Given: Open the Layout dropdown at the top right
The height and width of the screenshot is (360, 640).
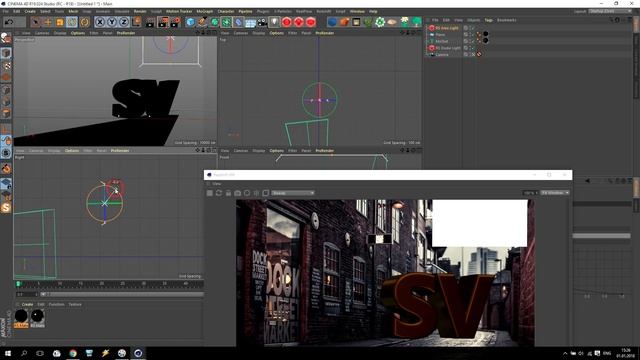Looking at the screenshot, I should tap(611, 11).
